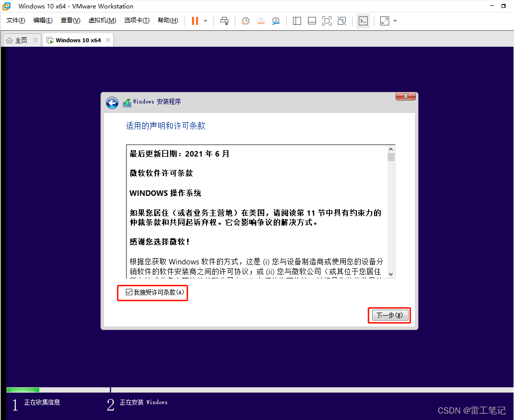Open power options dropdown arrow next to pause
This screenshot has width=514, height=420.
[206, 21]
